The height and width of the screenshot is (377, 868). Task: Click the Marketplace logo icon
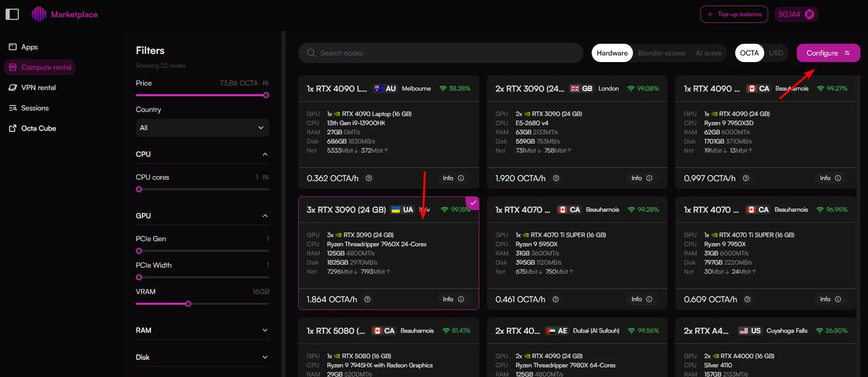[x=39, y=14]
